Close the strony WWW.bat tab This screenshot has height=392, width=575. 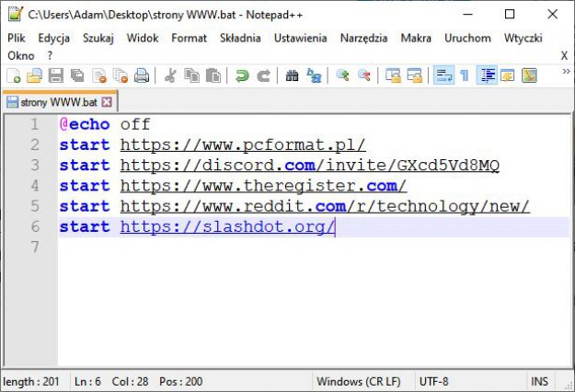(x=107, y=101)
